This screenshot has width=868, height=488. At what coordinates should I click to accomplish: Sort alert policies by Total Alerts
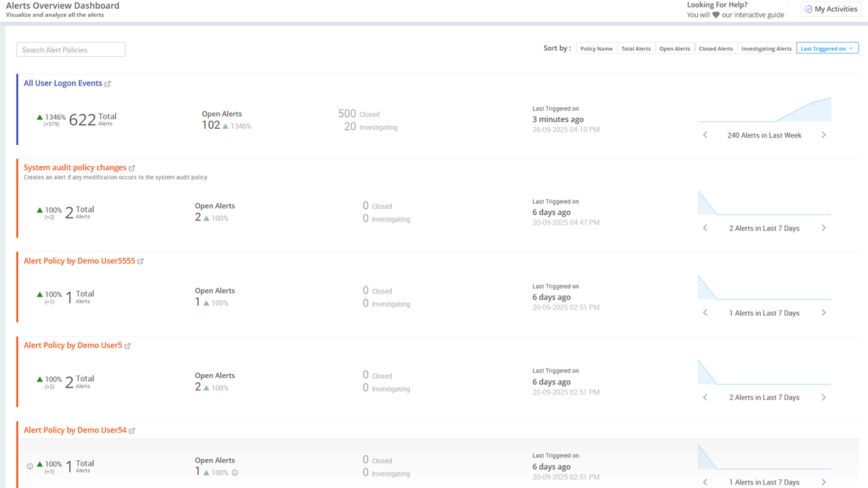[635, 48]
